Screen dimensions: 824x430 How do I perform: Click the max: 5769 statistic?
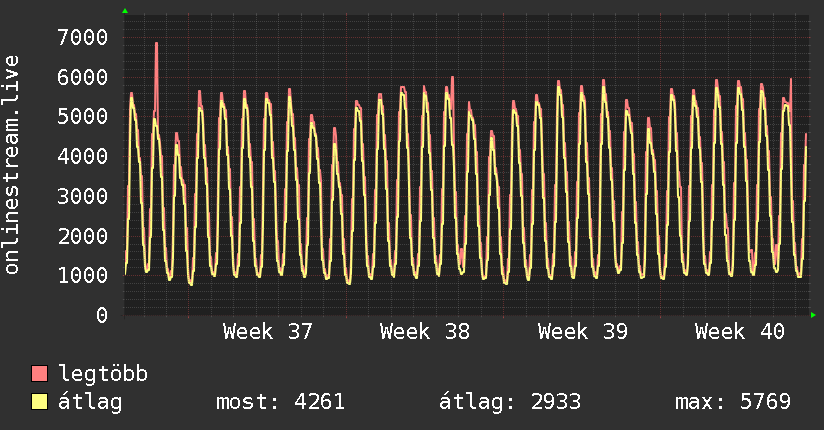coord(733,402)
